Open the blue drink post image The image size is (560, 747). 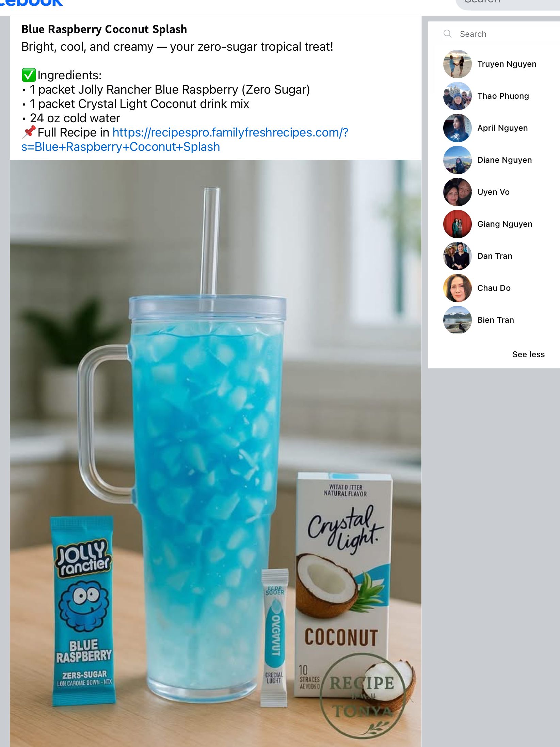click(216, 453)
